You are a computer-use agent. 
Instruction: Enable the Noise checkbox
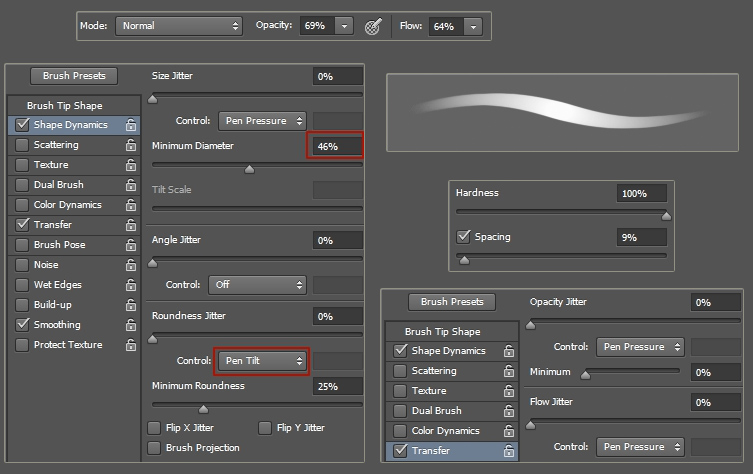[x=22, y=265]
